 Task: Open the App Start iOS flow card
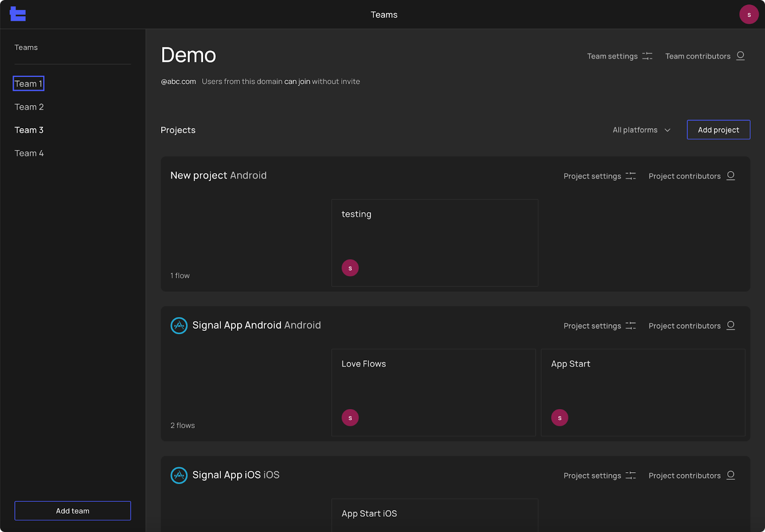[435, 515]
